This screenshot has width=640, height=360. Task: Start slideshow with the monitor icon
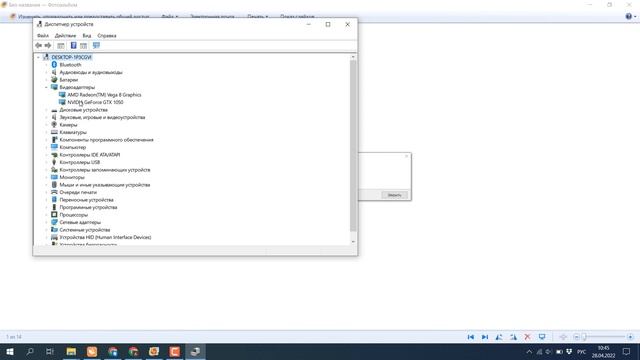coord(542,337)
